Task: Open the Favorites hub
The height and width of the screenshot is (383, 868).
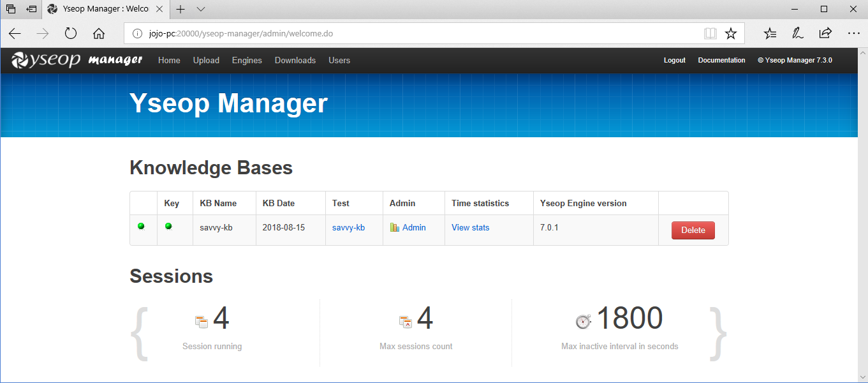Action: [x=770, y=33]
